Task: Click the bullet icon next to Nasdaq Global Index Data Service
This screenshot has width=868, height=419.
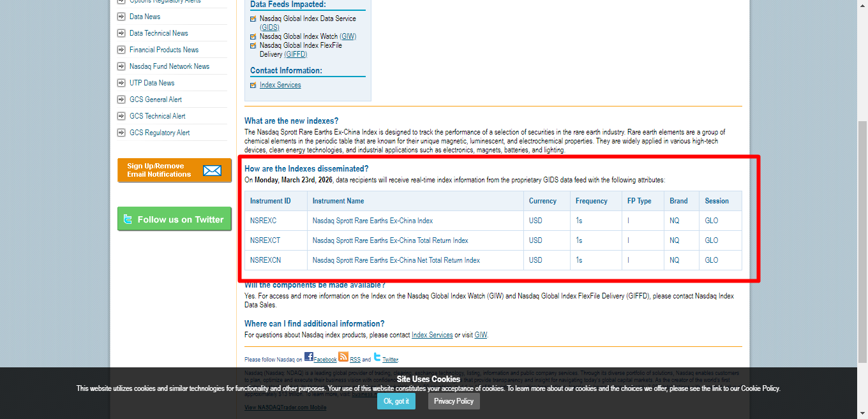Action: tap(253, 19)
